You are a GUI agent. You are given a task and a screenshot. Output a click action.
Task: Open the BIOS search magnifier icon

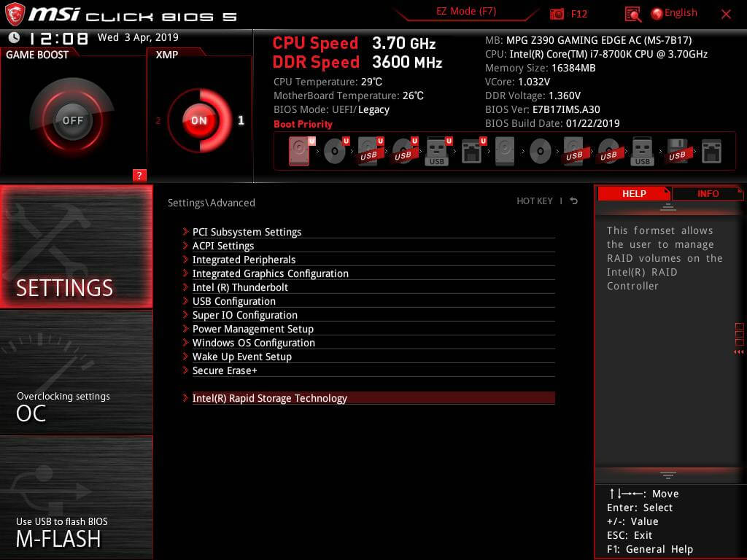[632, 15]
